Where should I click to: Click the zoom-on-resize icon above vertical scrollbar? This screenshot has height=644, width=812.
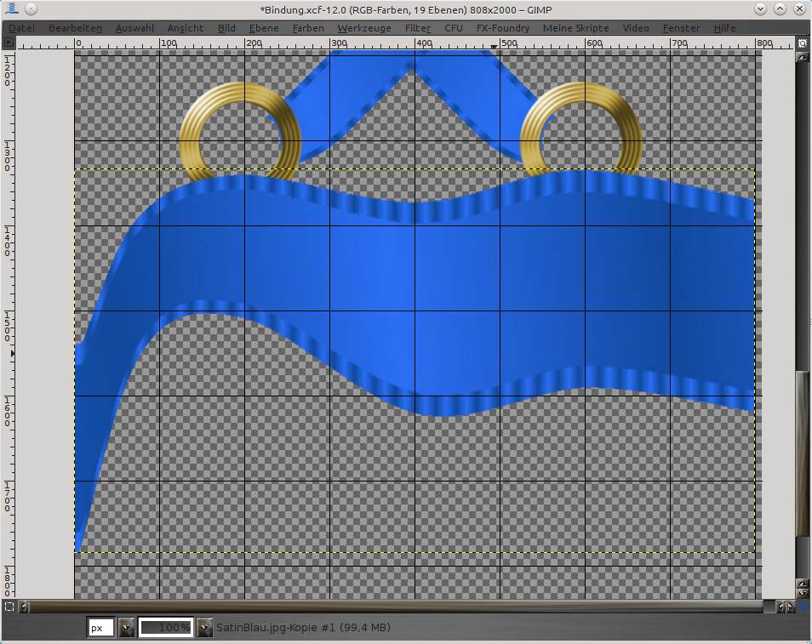pos(803,43)
